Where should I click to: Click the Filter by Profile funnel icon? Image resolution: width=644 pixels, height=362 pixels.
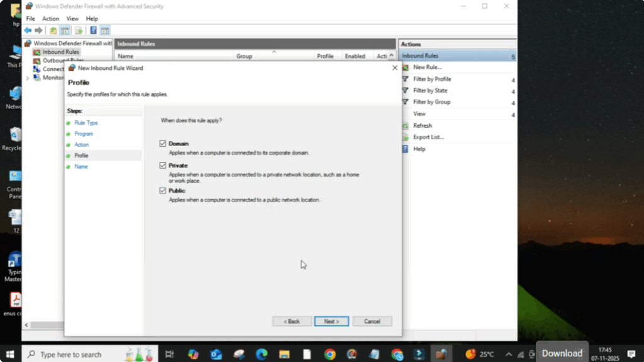(x=406, y=79)
